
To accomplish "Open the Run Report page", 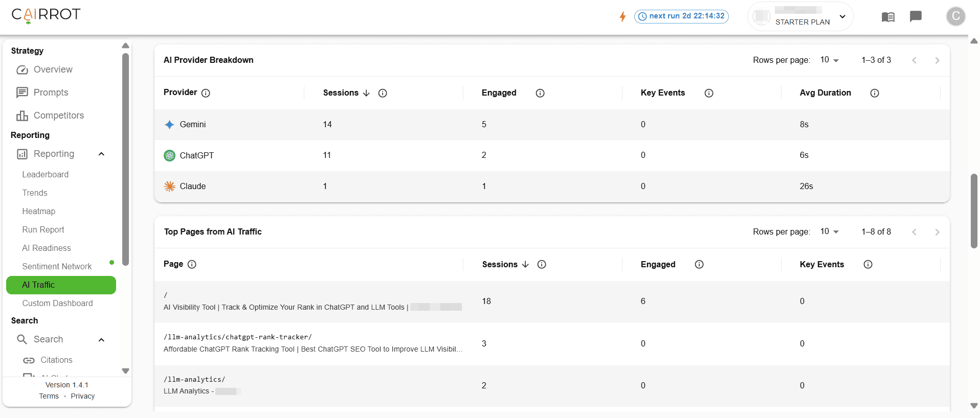I will 43,230.
